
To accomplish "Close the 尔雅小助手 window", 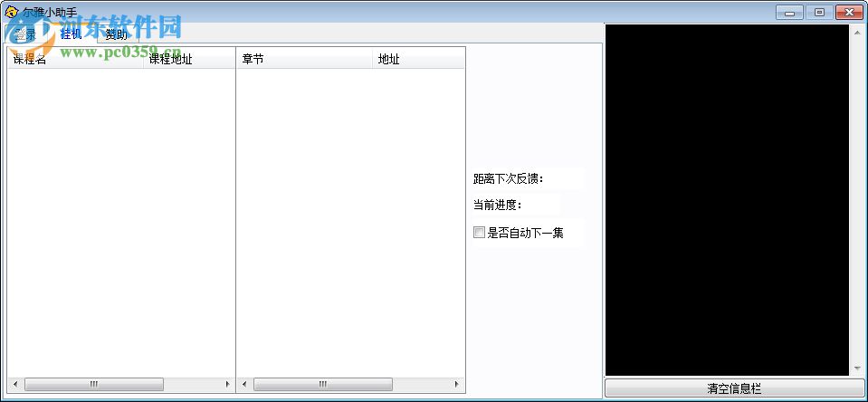I will (x=849, y=12).
